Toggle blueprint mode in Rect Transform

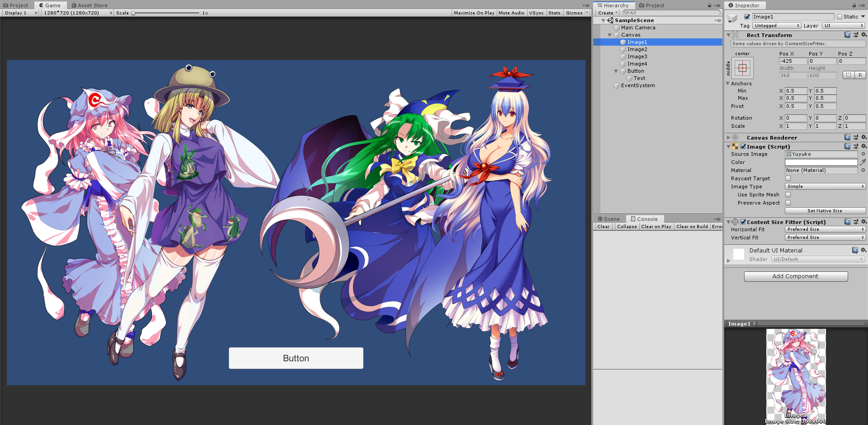click(x=849, y=75)
